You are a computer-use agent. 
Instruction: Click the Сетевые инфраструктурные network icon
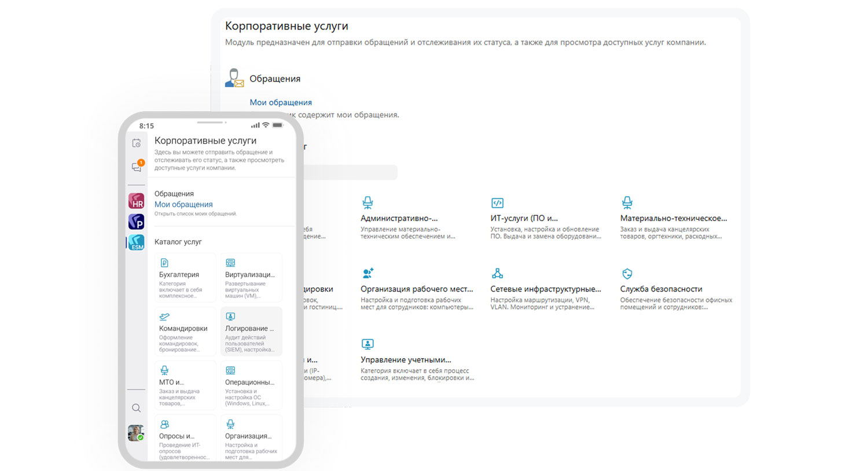pyautogui.click(x=497, y=274)
